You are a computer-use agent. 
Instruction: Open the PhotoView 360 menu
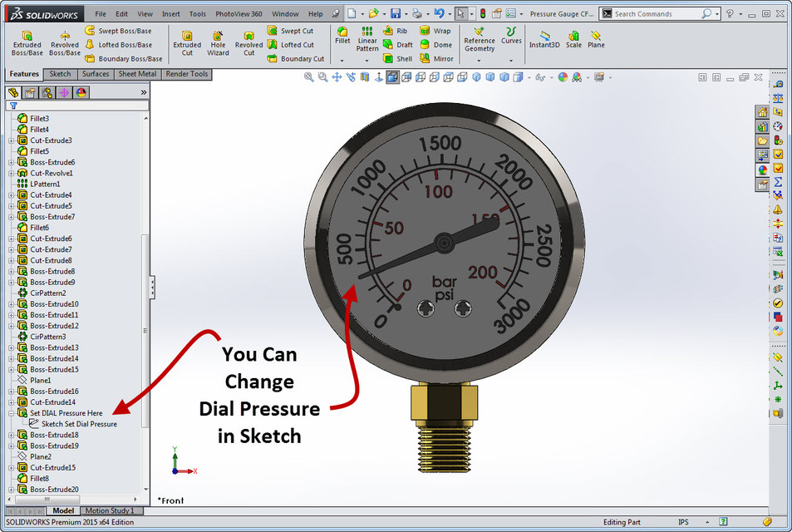click(239, 13)
